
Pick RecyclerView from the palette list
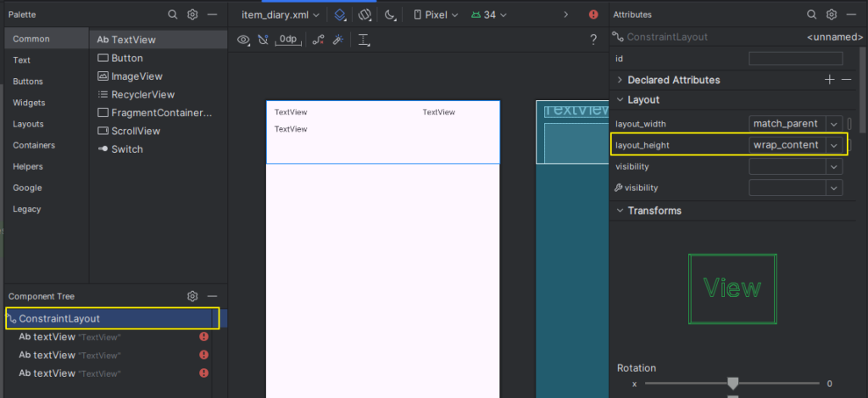159,95
